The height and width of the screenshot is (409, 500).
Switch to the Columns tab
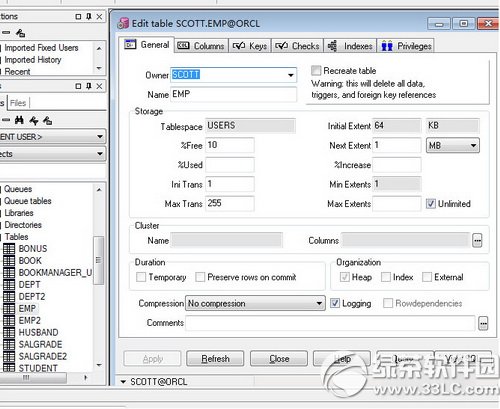(201, 46)
